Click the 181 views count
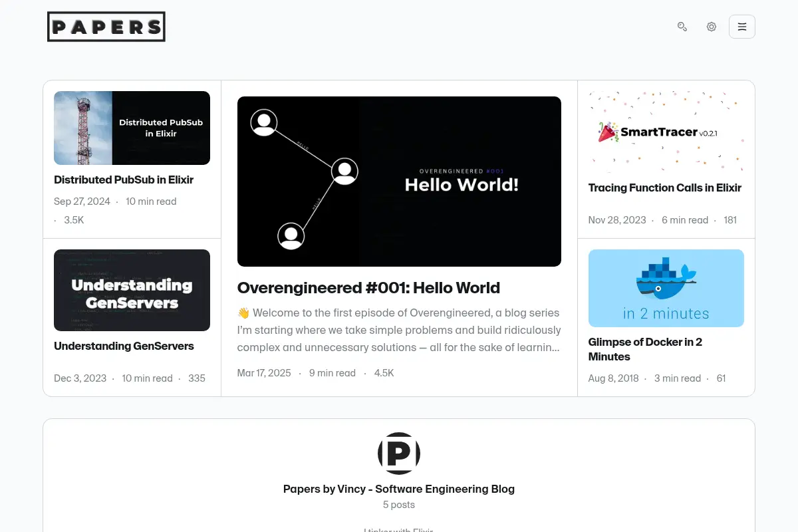 tap(730, 220)
